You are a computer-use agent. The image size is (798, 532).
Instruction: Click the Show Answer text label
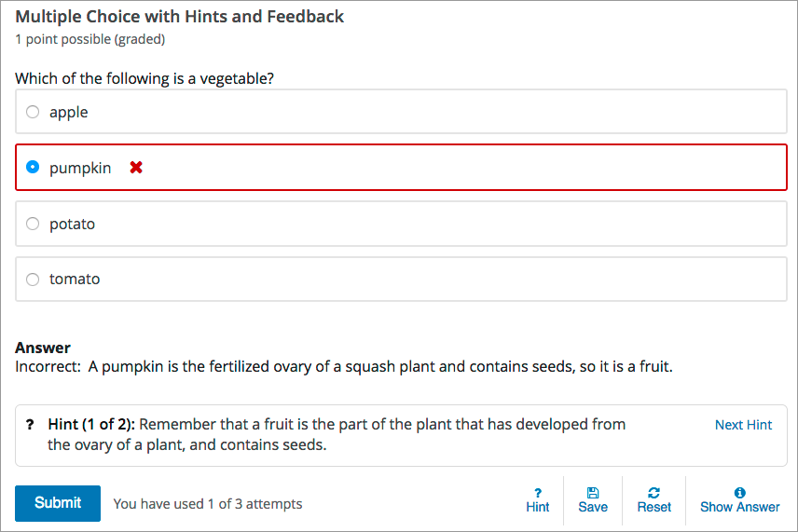740,508
